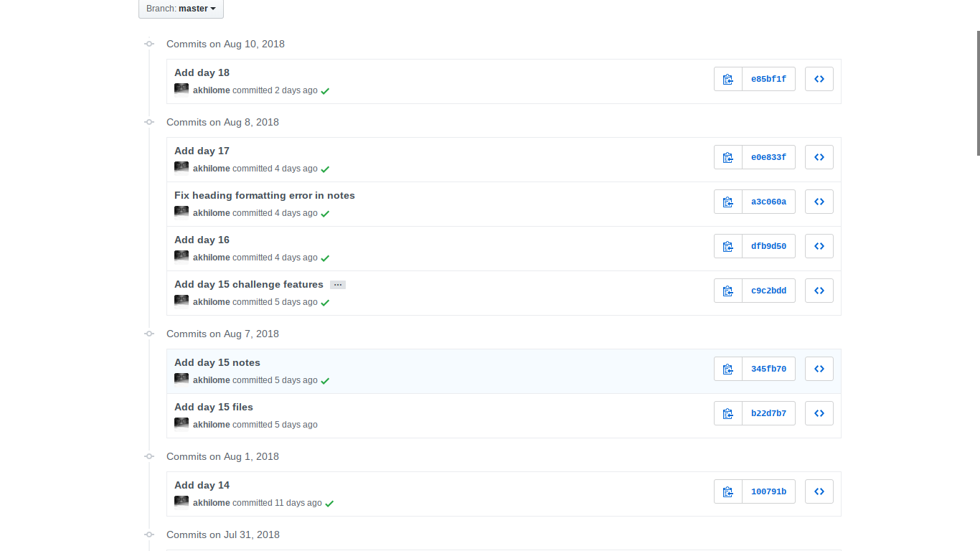980x551 pixels.
Task: Copy full SHA for commit 100791b
Action: point(728,491)
